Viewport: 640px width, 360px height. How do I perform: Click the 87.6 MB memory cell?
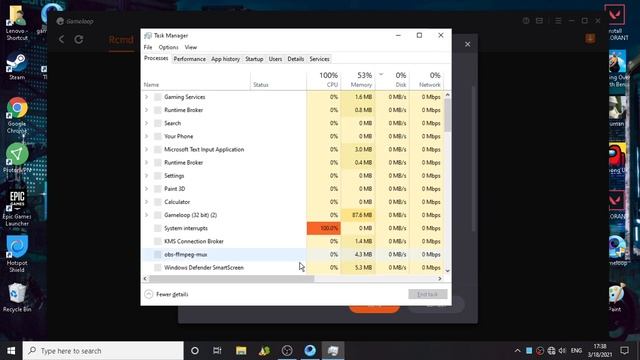(358, 215)
